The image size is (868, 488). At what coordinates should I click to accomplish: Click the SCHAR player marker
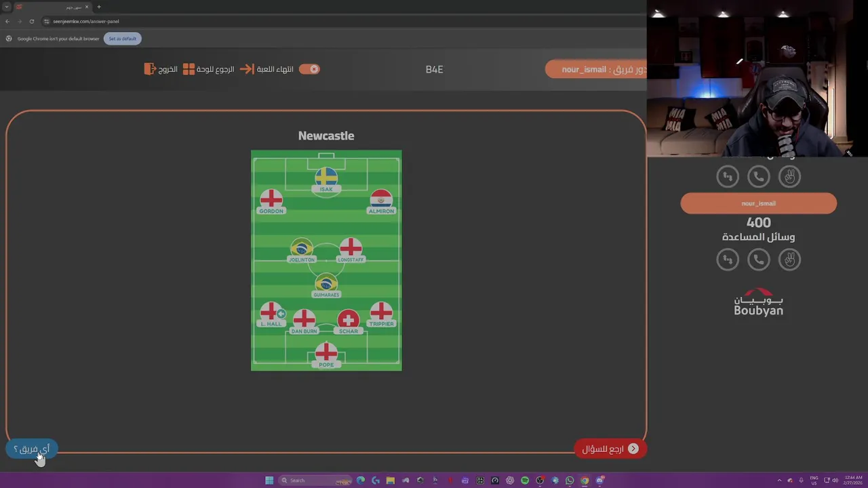click(349, 323)
